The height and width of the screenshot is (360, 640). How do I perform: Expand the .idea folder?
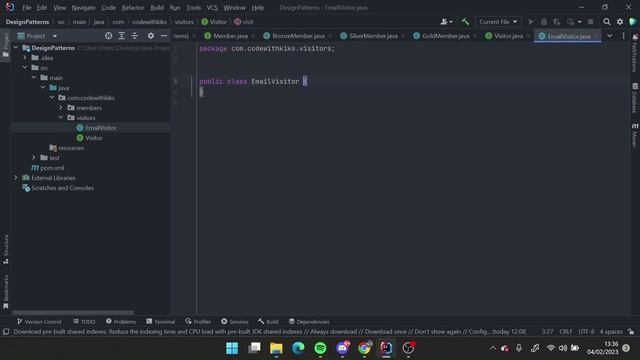[x=25, y=58]
